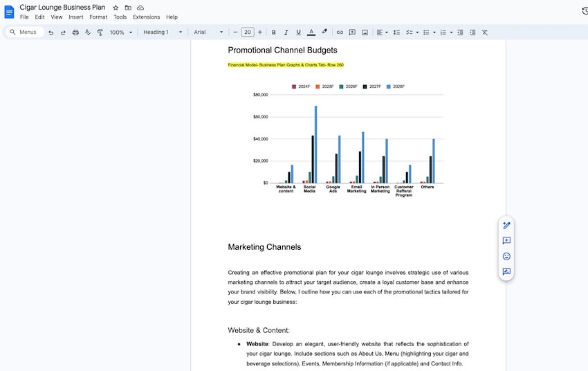Add comment from the side panel
Image resolution: width=588 pixels, height=371 pixels.
(x=506, y=241)
